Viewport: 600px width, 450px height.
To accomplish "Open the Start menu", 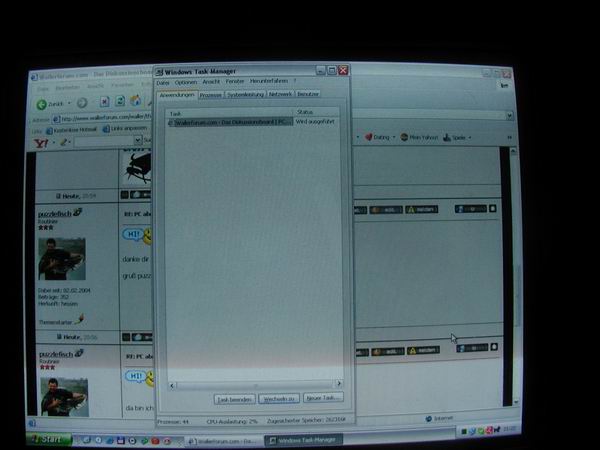I will click(50, 439).
